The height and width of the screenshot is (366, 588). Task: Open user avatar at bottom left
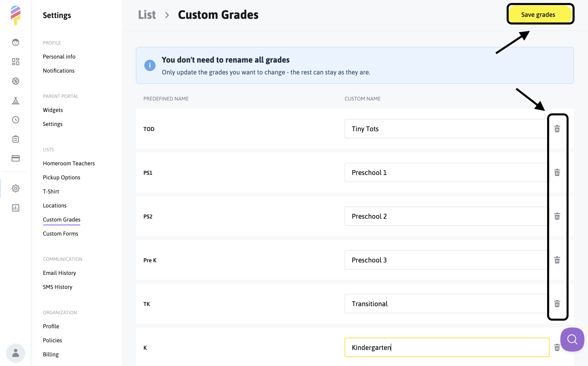click(x=15, y=353)
